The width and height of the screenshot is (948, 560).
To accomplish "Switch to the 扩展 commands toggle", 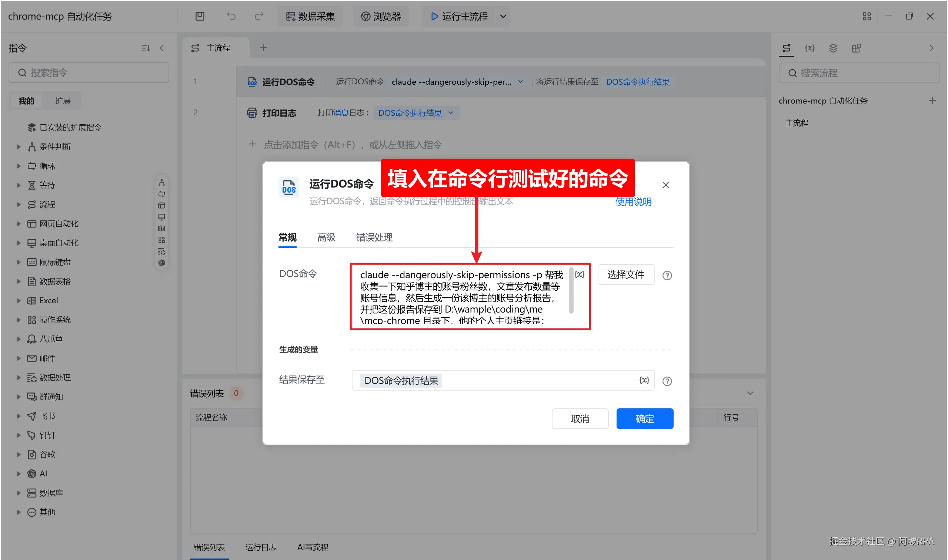I will tap(63, 101).
